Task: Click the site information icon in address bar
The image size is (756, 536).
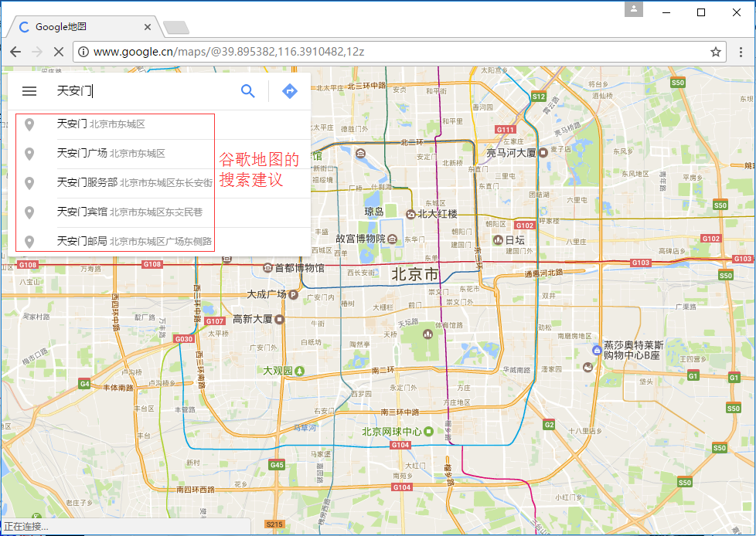Action: (x=83, y=52)
